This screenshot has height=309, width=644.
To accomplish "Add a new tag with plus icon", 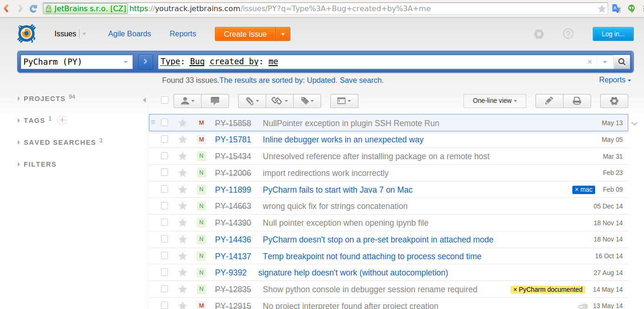I will pyautogui.click(x=62, y=121).
